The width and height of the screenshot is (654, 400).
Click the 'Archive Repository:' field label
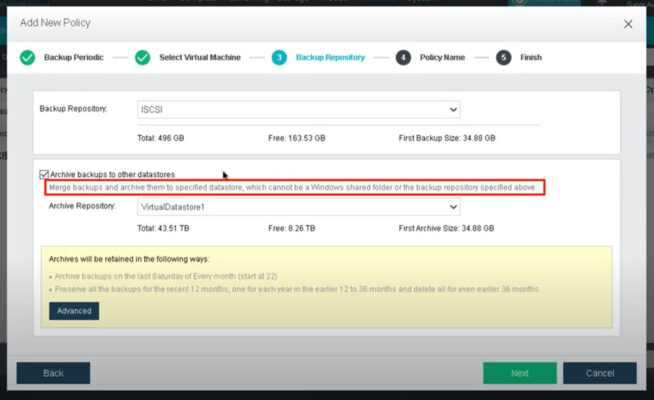pos(82,206)
